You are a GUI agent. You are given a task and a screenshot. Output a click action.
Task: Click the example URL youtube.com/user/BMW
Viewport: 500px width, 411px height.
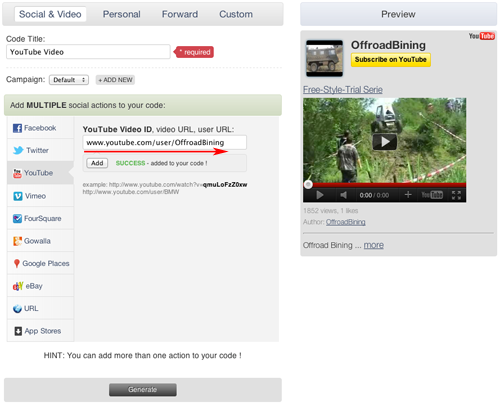click(131, 192)
